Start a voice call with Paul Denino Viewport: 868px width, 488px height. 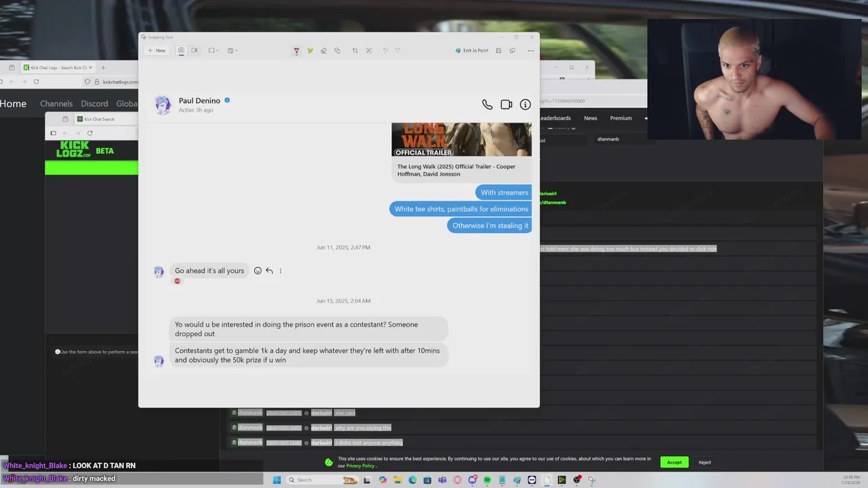coord(487,104)
